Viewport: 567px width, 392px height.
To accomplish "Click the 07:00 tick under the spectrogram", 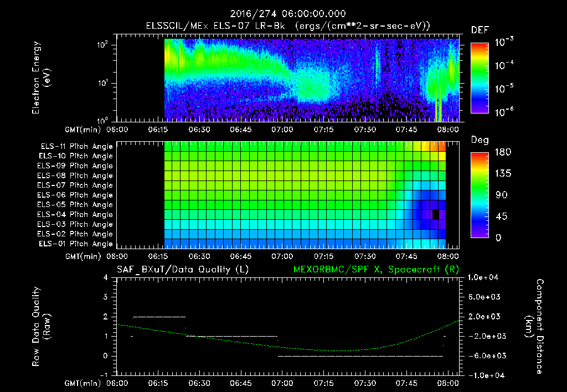I will point(282,130).
